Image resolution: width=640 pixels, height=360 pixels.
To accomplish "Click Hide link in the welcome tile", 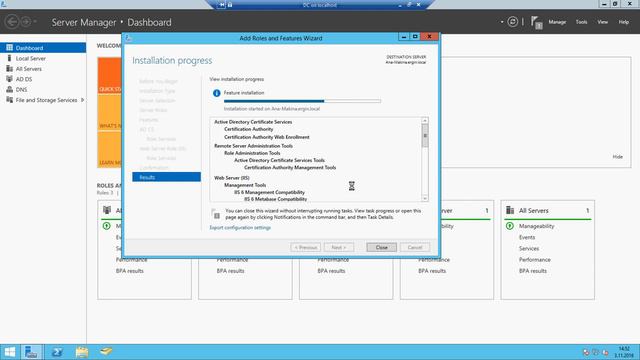I will coord(618,157).
